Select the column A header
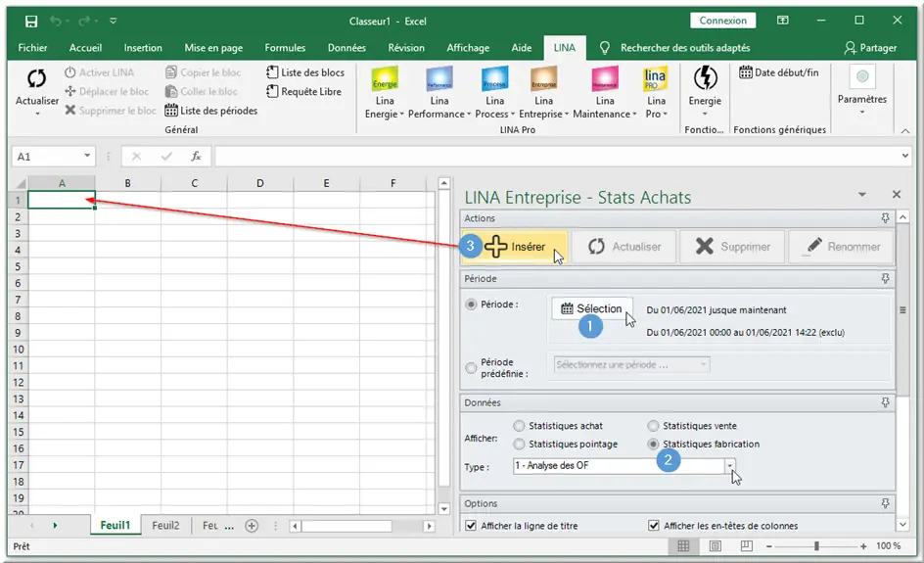The height and width of the screenshot is (563, 924). click(x=62, y=183)
